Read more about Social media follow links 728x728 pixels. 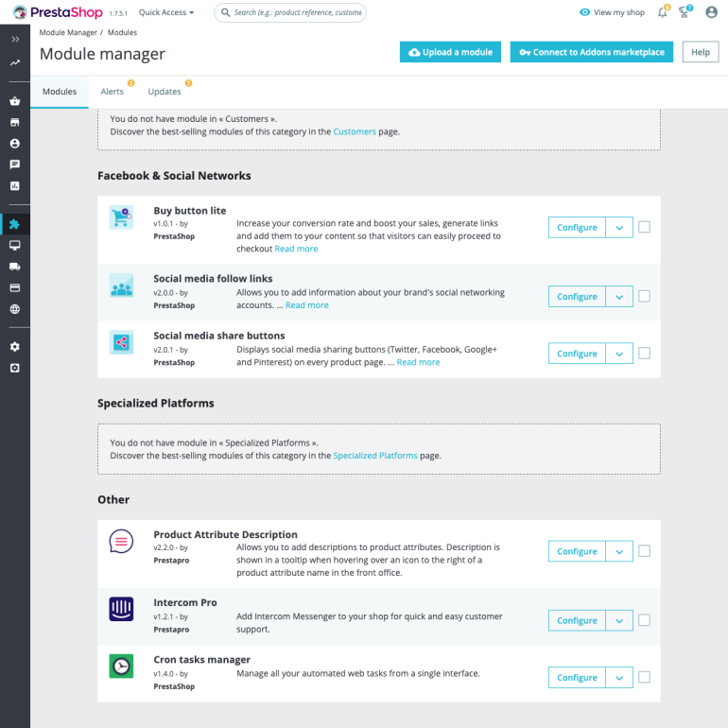click(307, 305)
